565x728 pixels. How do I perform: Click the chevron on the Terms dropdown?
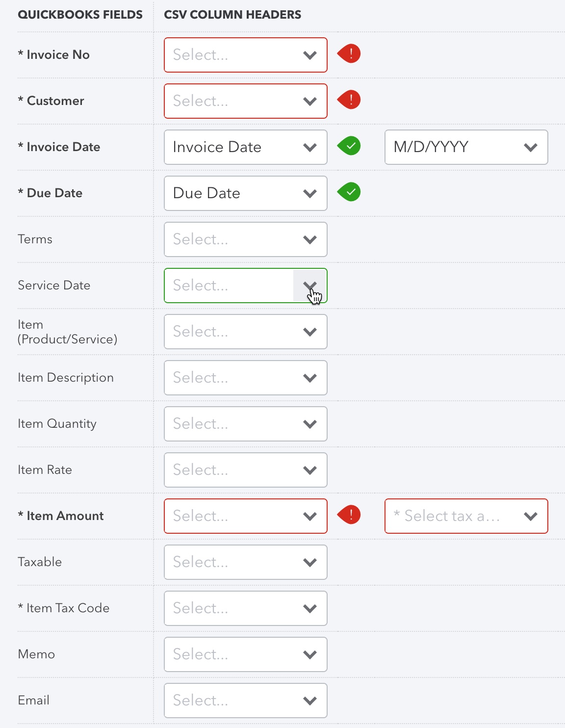(x=309, y=239)
